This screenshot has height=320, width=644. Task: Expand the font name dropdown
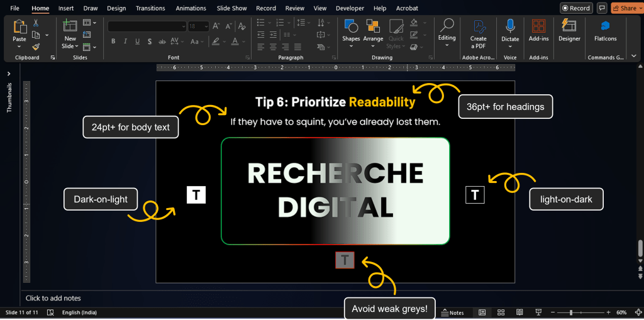tap(183, 26)
